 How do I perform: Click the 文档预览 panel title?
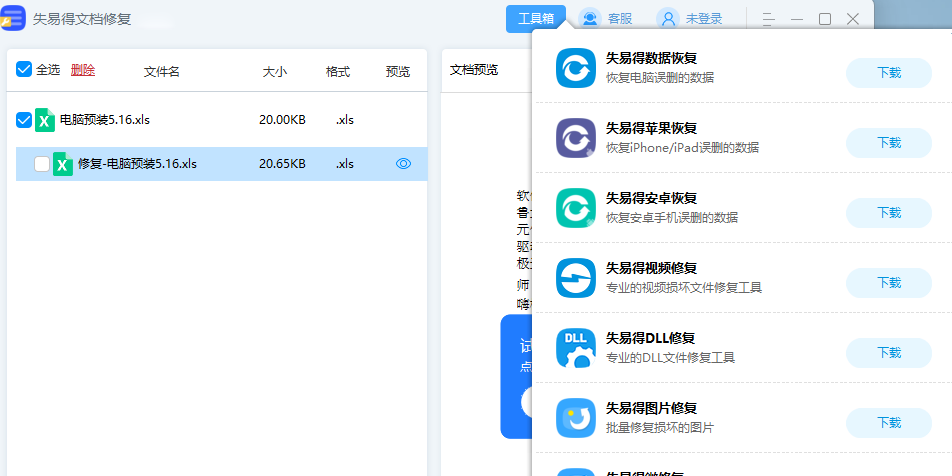(x=474, y=70)
